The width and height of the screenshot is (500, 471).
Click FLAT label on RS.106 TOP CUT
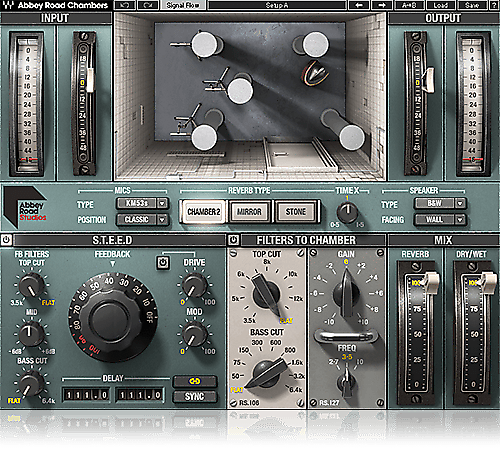click(x=286, y=320)
